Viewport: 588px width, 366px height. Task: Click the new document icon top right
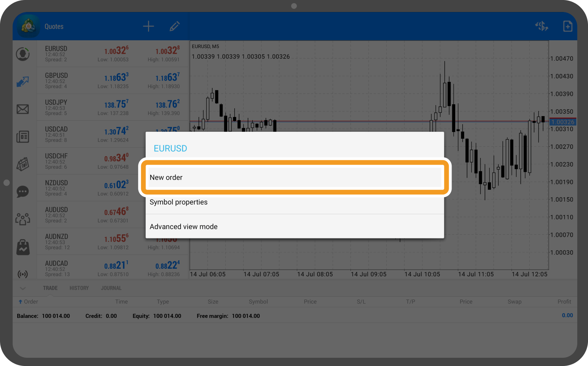[x=567, y=27]
